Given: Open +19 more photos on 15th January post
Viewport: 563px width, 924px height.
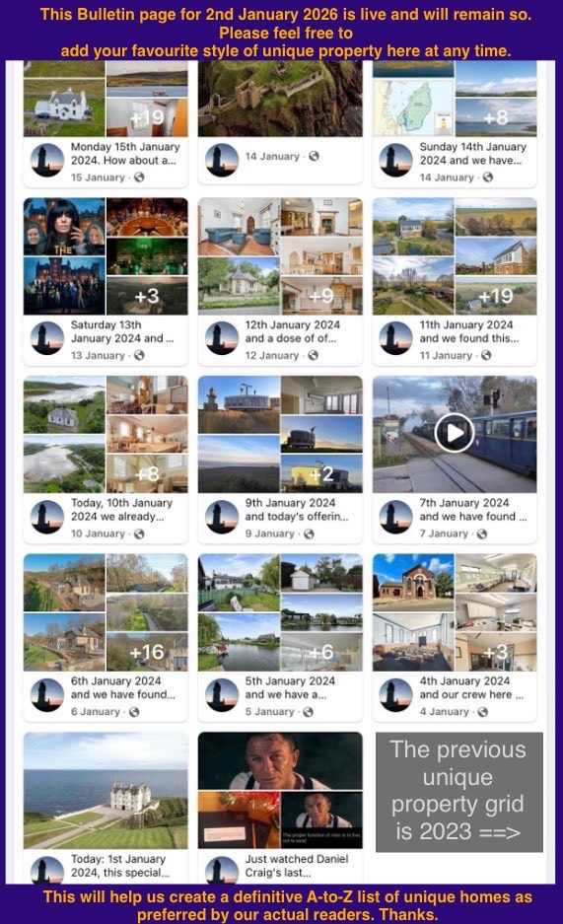Looking at the screenshot, I should (x=147, y=117).
